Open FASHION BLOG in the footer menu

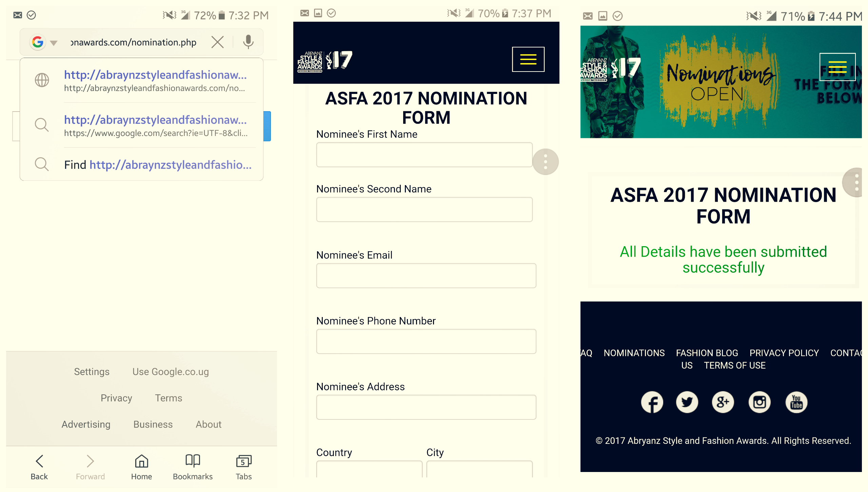tap(707, 353)
